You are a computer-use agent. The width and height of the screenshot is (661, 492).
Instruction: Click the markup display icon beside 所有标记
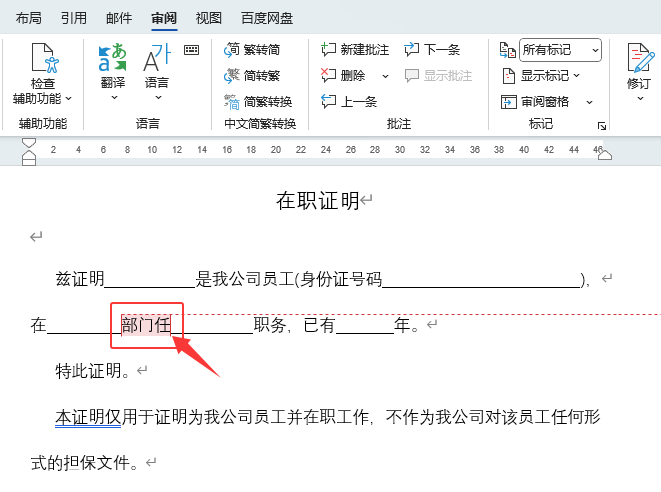[x=508, y=50]
